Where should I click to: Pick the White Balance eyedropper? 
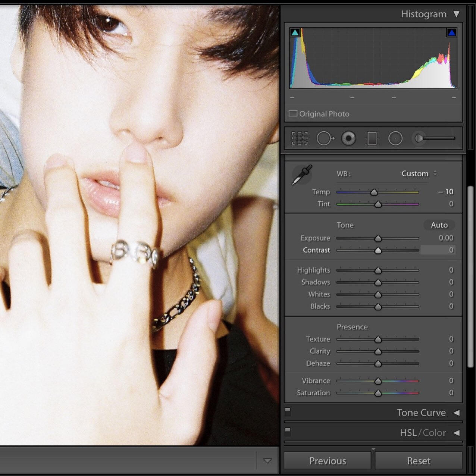pos(301,175)
